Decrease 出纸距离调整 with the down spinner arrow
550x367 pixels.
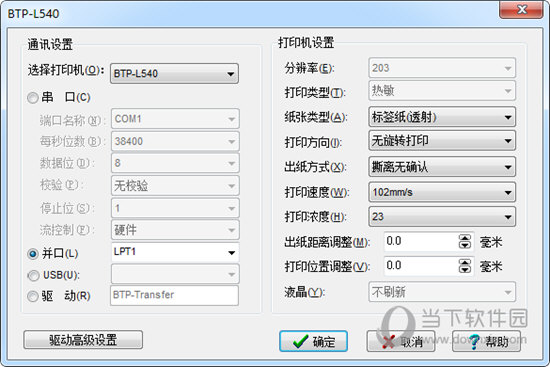pos(465,245)
